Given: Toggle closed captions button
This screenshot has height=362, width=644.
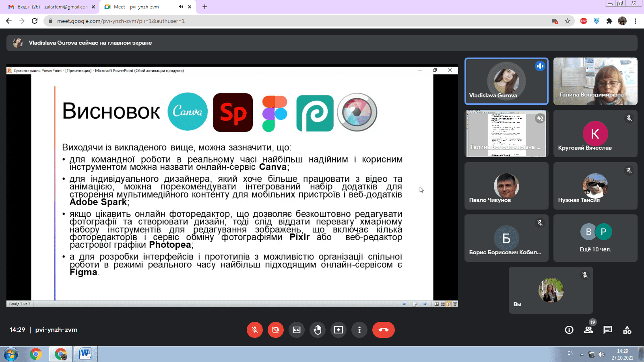Looking at the screenshot, I should click(297, 330).
